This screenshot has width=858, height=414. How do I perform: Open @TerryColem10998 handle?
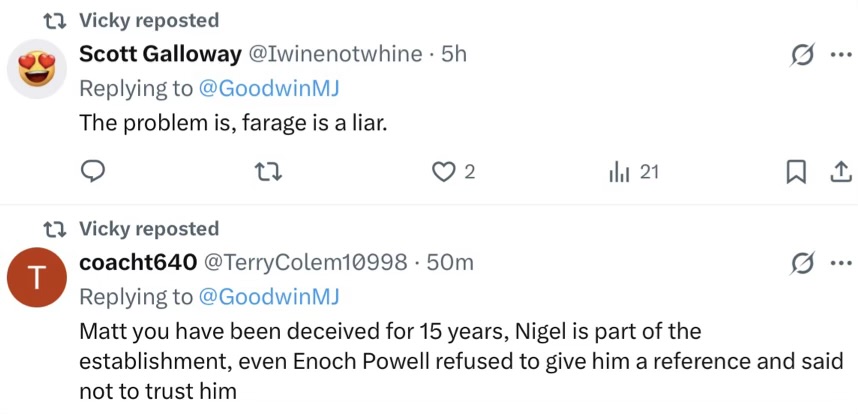click(305, 263)
